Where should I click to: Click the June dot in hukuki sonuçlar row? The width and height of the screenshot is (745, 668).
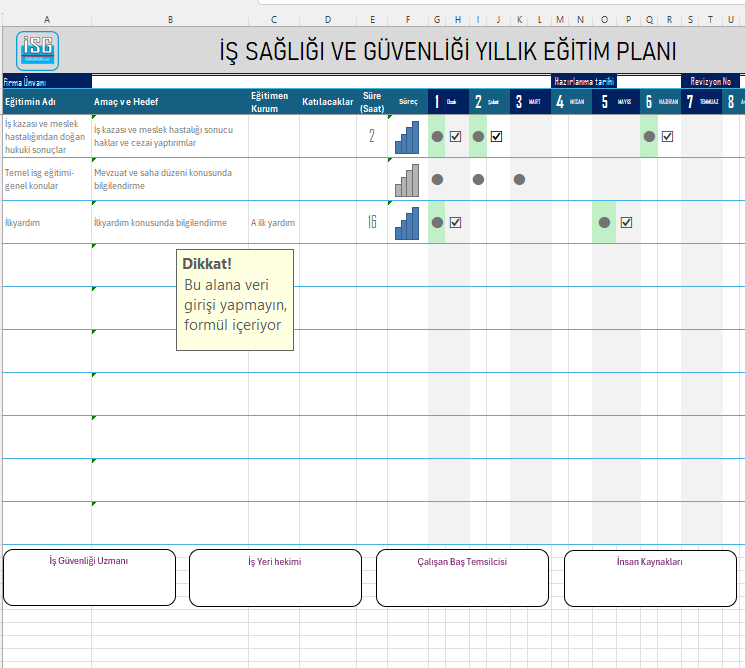pos(649,137)
